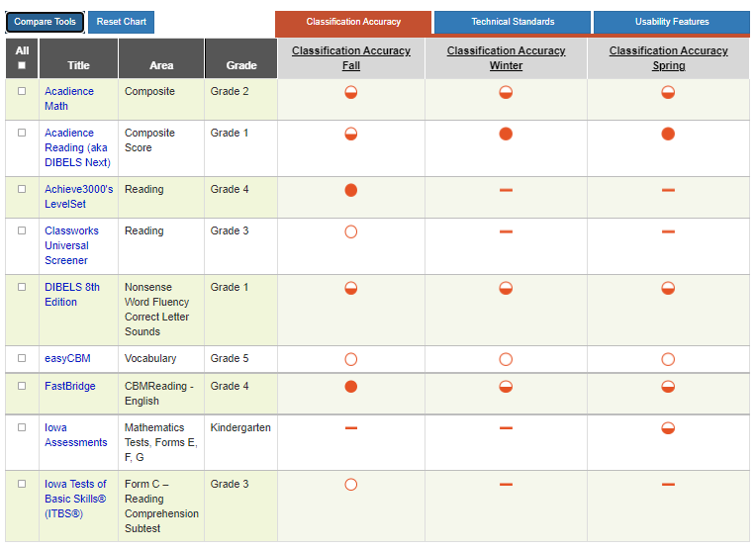Open the Acadience Reading (aka DIBELS Next) link
This screenshot has width=756, height=550.
pos(77,147)
